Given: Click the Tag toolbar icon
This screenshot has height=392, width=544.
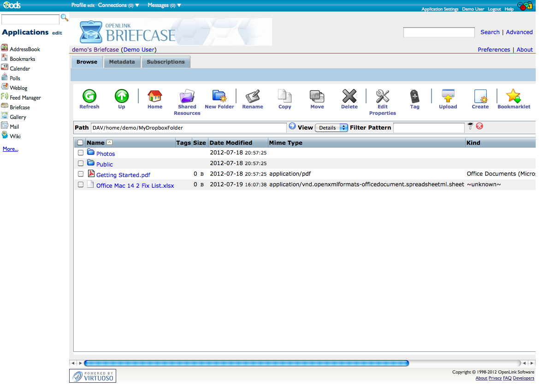Looking at the screenshot, I should [414, 96].
